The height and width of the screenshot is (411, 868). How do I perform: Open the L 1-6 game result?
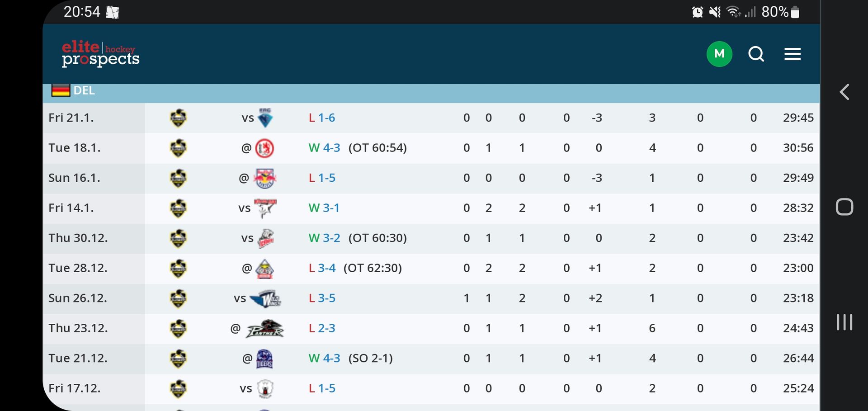[x=322, y=118]
